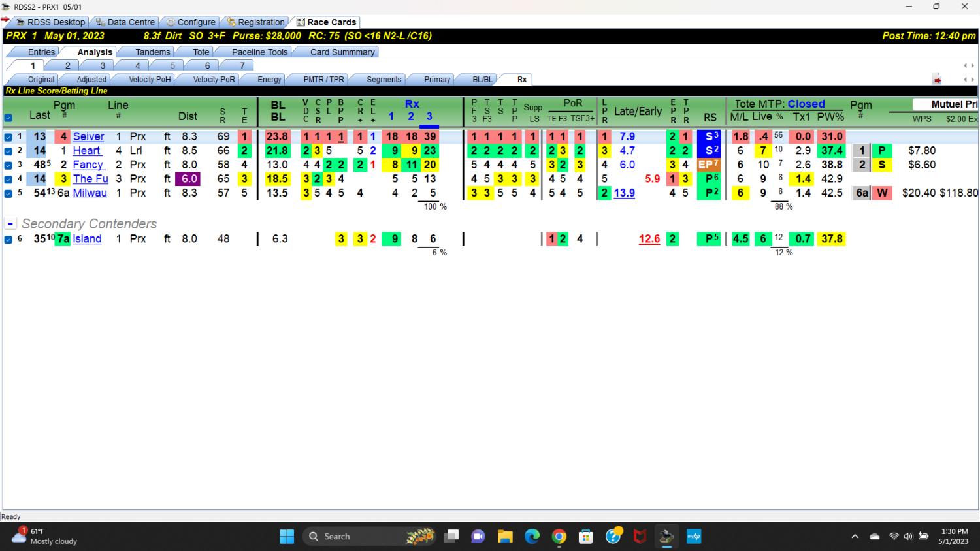Click the 12.6 red Late/Early value
This screenshot has width=980, height=551.
(x=649, y=239)
